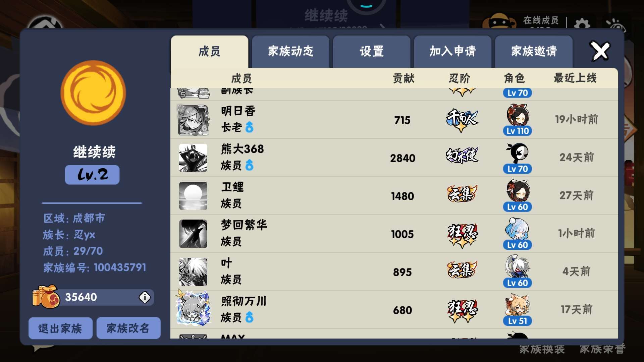Click the 家族改名 button
The height and width of the screenshot is (362, 644).
point(128,328)
